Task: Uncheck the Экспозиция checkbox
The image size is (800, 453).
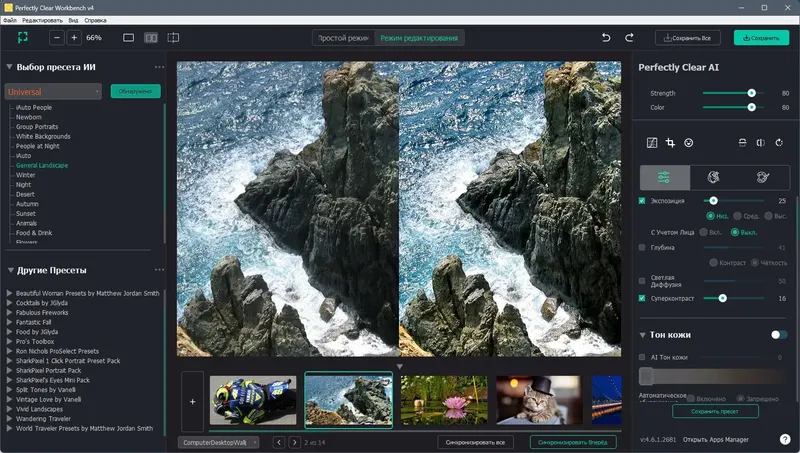Action: click(x=642, y=201)
